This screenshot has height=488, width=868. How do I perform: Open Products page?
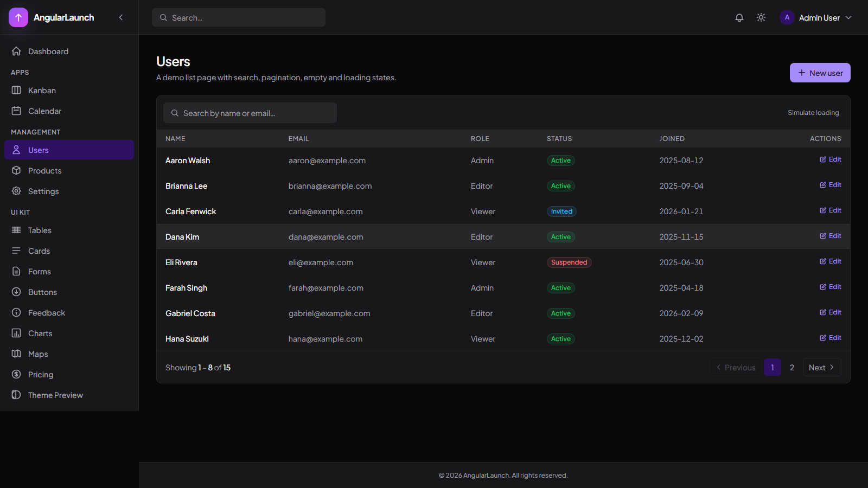(69, 171)
